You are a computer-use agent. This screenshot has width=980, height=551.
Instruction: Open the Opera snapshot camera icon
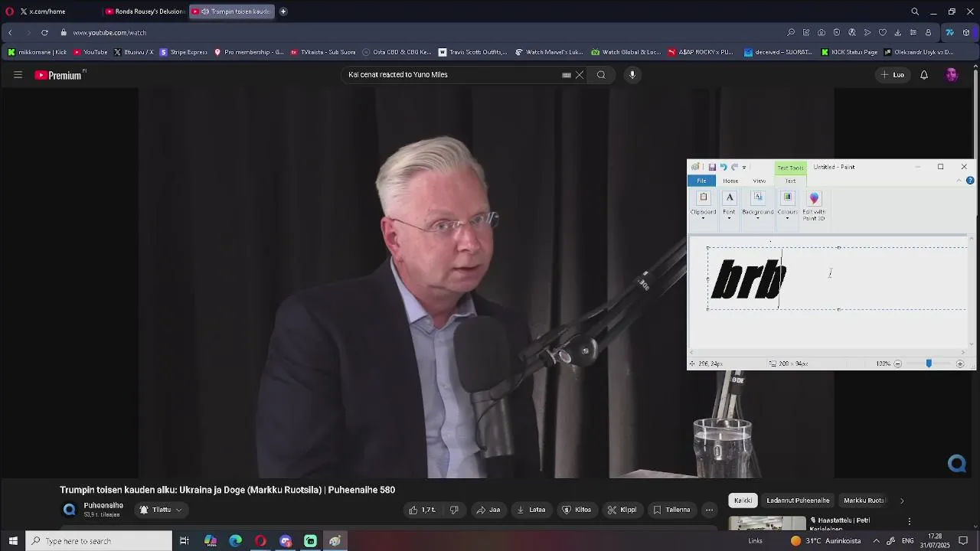point(822,33)
